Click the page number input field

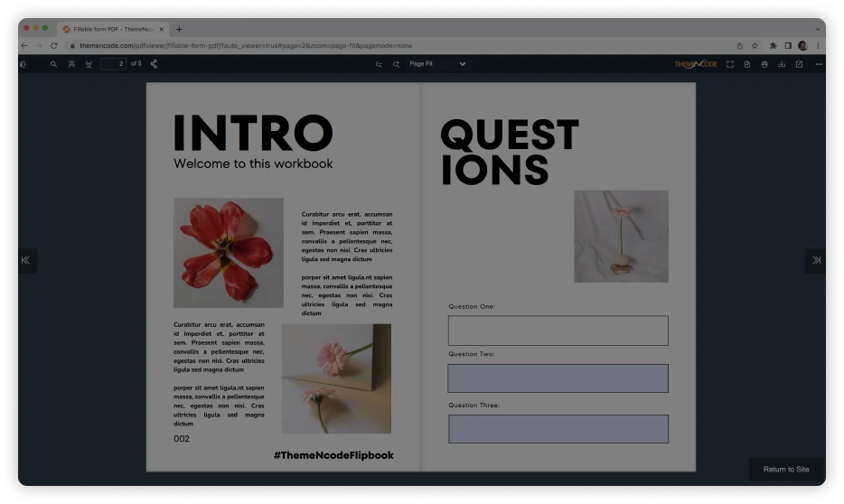click(114, 64)
